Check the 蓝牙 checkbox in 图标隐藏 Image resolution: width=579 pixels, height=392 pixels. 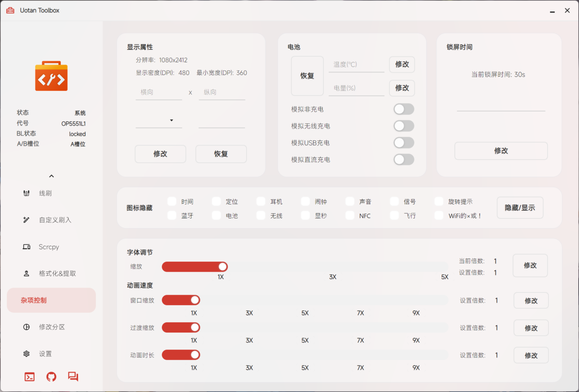tap(171, 216)
